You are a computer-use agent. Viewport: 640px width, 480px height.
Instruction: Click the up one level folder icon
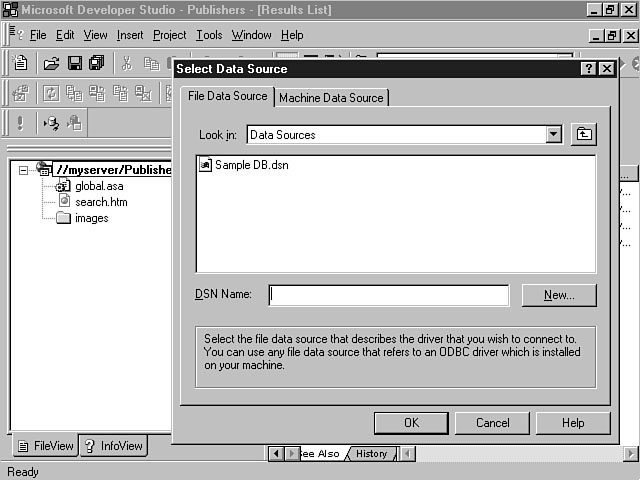pos(583,135)
